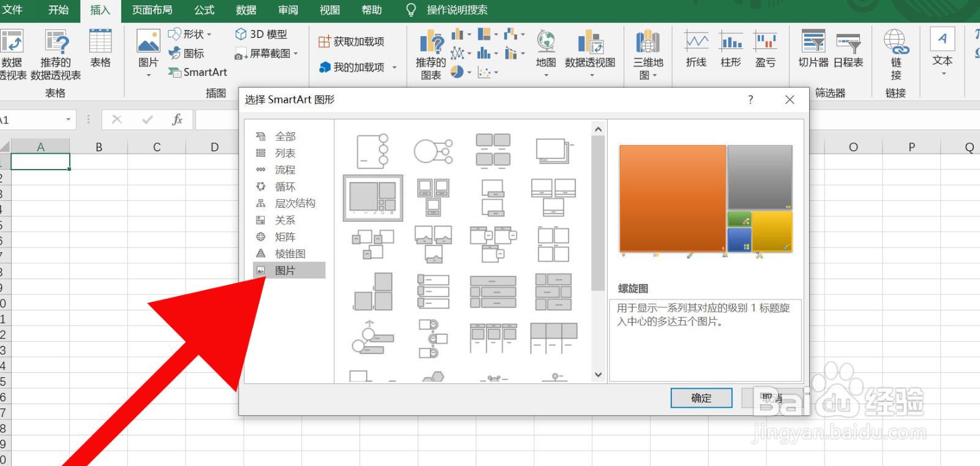Insert 柱形 column sparkline
Viewport: 980px width, 466px height.
pos(731,49)
